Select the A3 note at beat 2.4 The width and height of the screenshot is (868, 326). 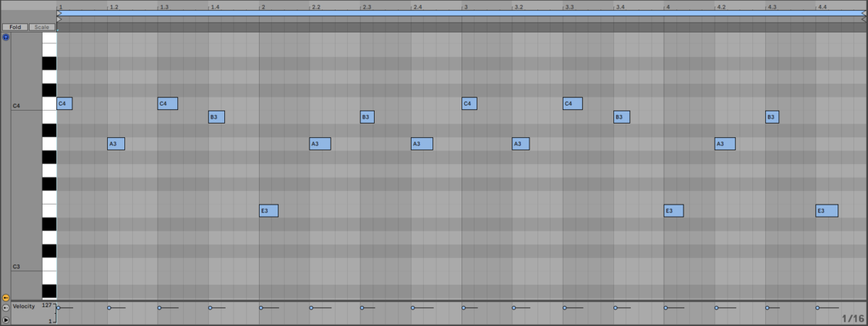tap(422, 144)
